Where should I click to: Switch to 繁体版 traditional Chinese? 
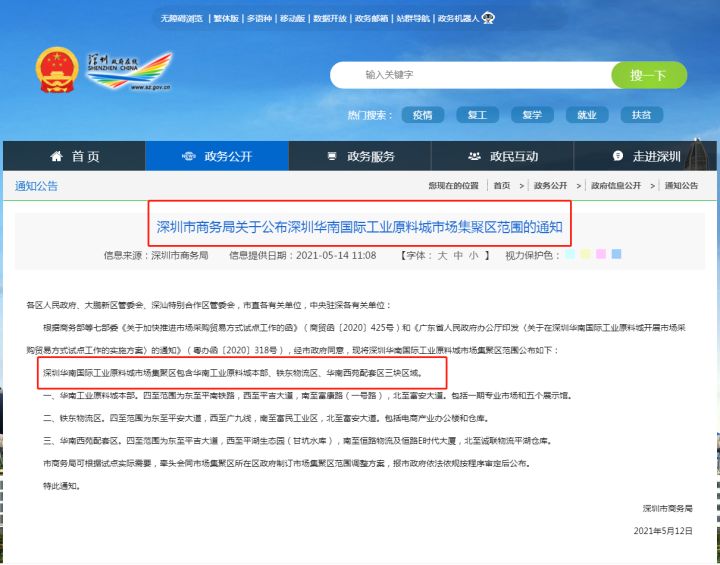tap(226, 18)
